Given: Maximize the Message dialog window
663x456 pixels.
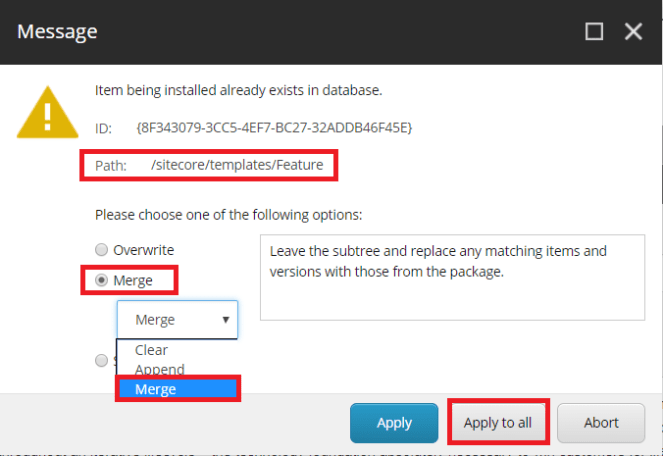Looking at the screenshot, I should click(x=594, y=32).
